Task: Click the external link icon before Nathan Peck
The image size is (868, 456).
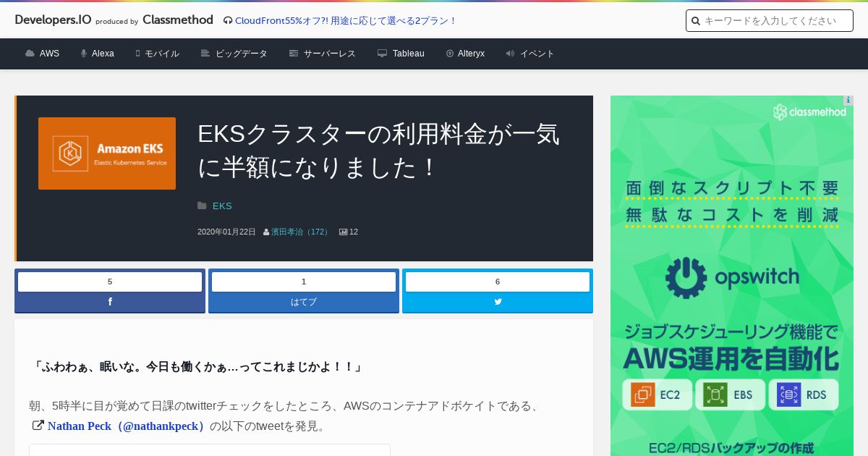Action: click(x=38, y=426)
